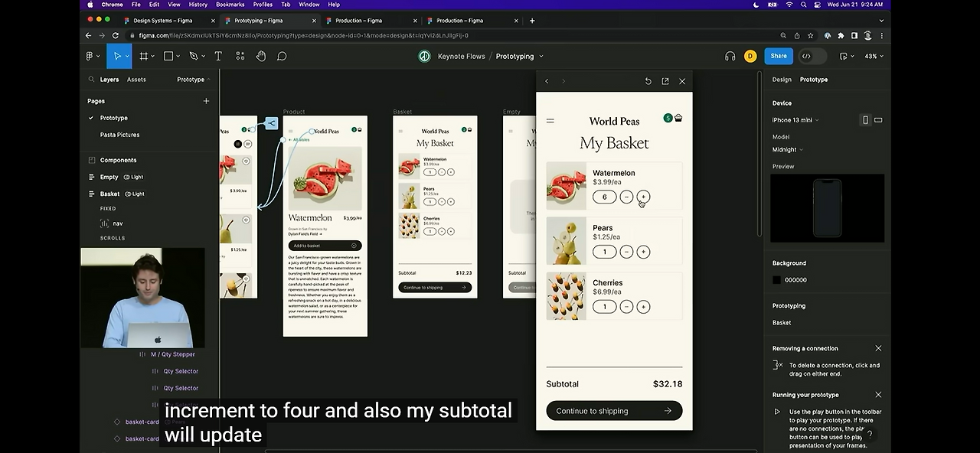Open the Resources tool
The image size is (980, 453).
240,56
